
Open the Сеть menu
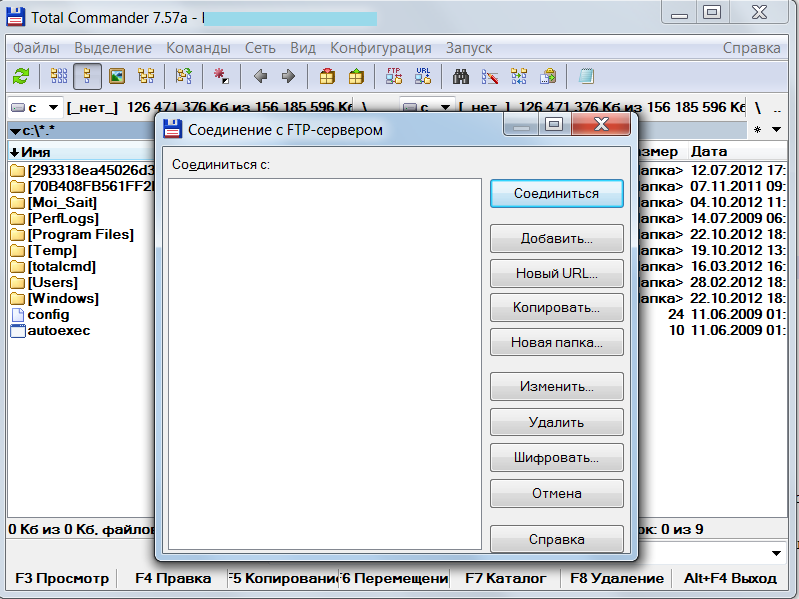260,48
